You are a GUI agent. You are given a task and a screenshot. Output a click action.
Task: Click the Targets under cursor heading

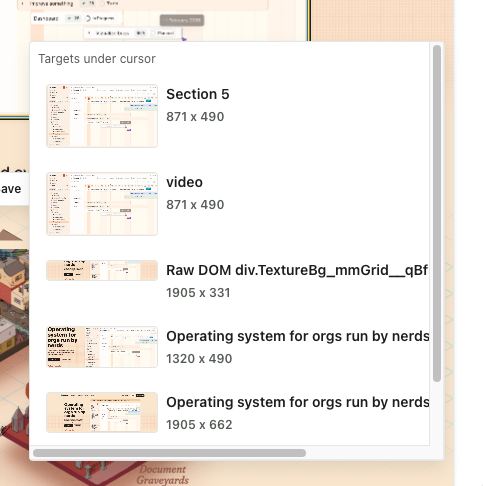(x=97, y=59)
